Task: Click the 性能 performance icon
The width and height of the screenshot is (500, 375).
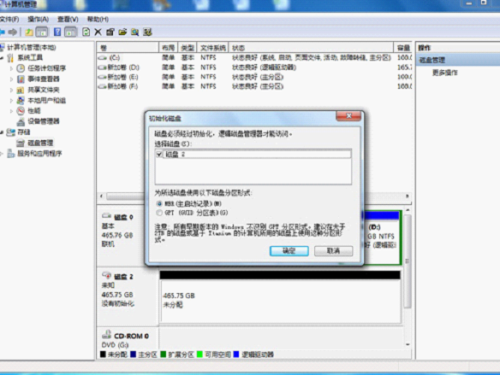Action: pyautogui.click(x=21, y=111)
